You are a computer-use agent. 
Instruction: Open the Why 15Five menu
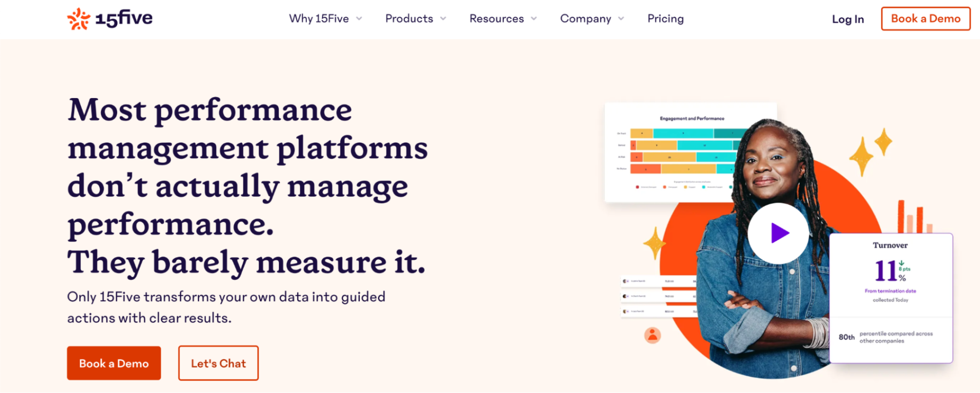pos(319,19)
